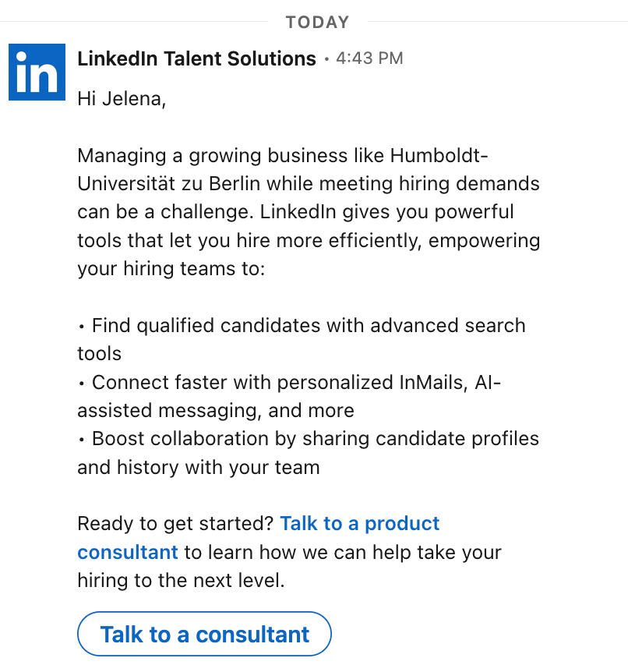
Task: Follow the "Talk to a product consultant" link
Action: click(x=359, y=524)
